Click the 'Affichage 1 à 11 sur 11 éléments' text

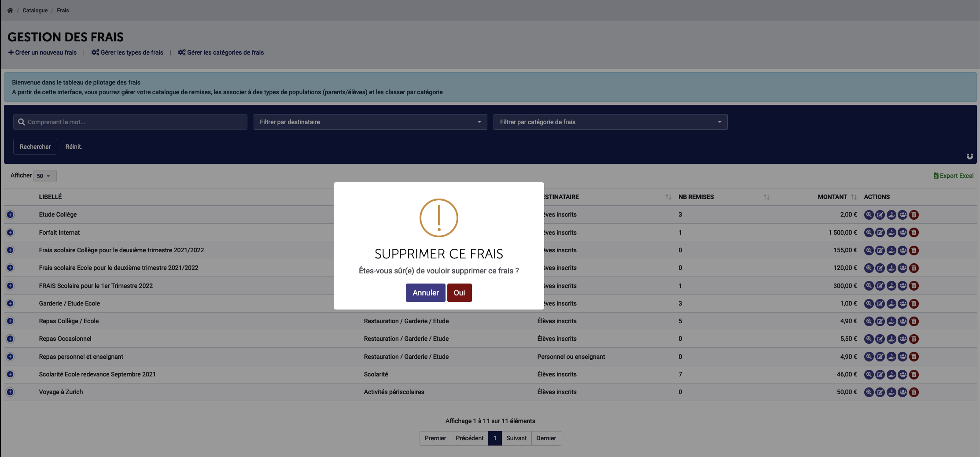pos(490,421)
